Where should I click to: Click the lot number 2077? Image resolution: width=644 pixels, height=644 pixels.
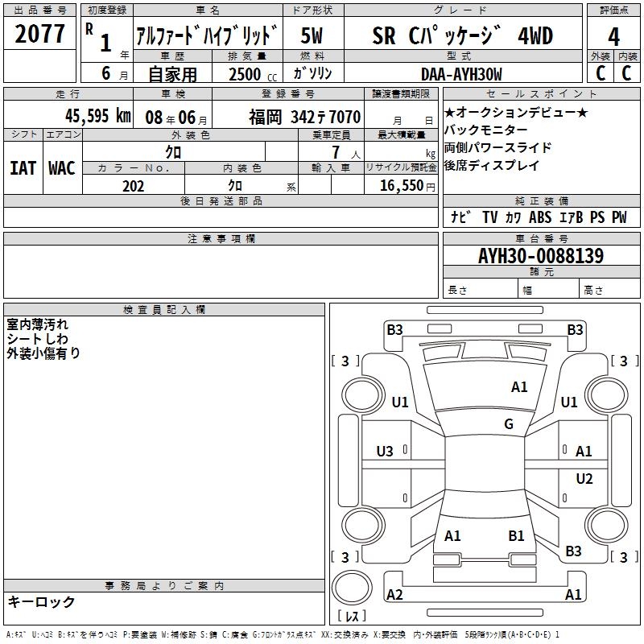[39, 34]
